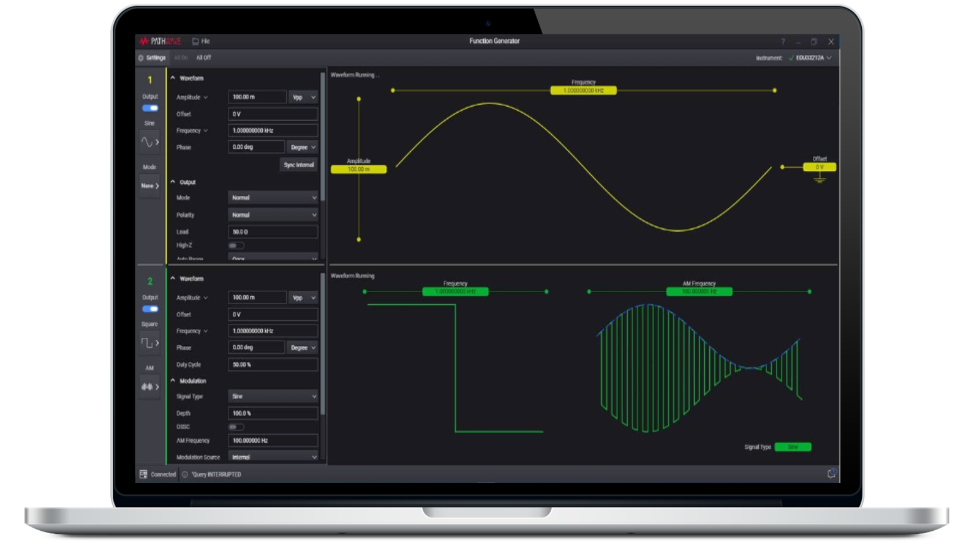The image size is (980, 551).
Task: Open channel 2 square waveform selector
Action: pos(149,343)
